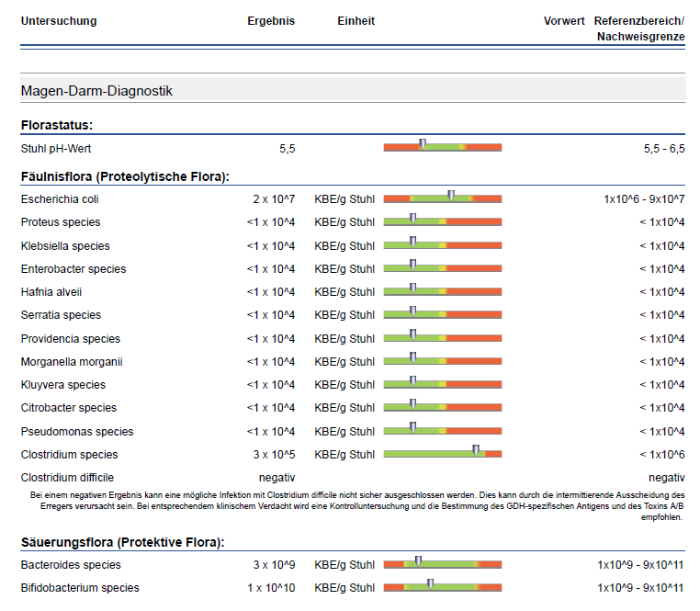
Task: Click the Referenzbereich/Nachweisgrenze column header
Action: click(x=639, y=28)
